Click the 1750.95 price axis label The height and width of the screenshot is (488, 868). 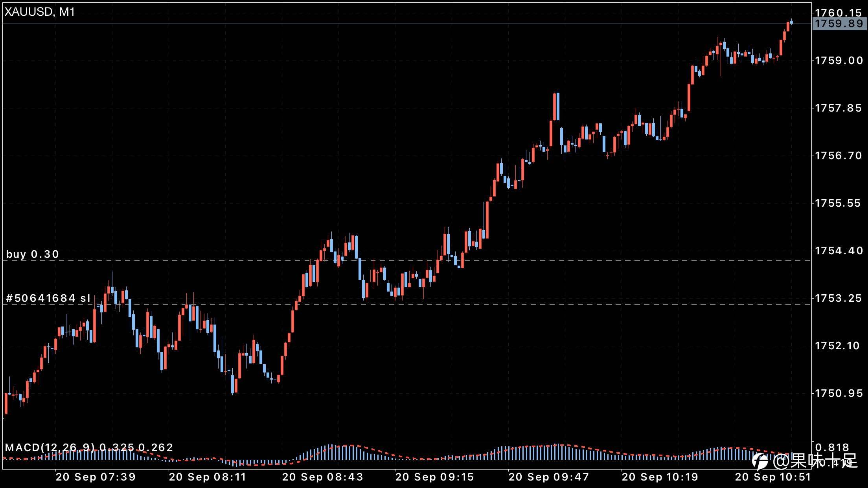[x=839, y=393]
